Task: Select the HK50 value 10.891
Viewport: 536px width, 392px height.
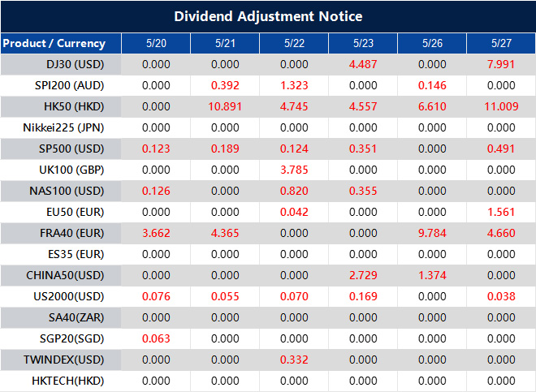Action: (224, 106)
